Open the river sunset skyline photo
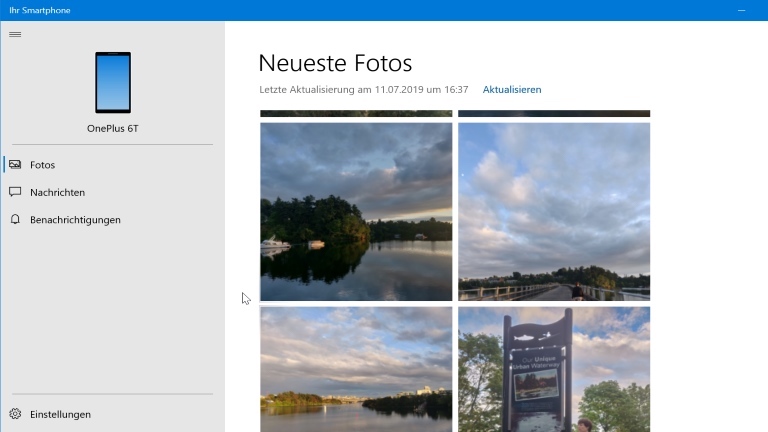Viewport: 768px width, 432px height. pyautogui.click(x=356, y=369)
